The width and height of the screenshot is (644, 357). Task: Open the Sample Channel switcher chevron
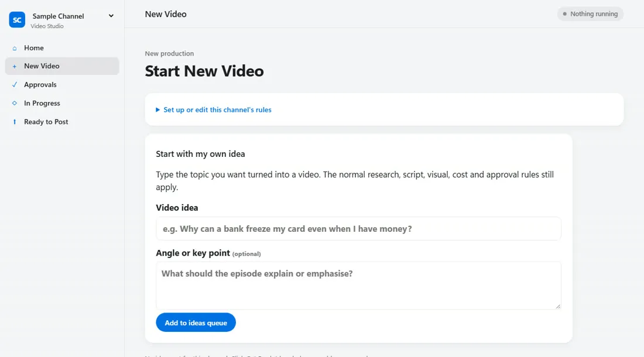(111, 16)
